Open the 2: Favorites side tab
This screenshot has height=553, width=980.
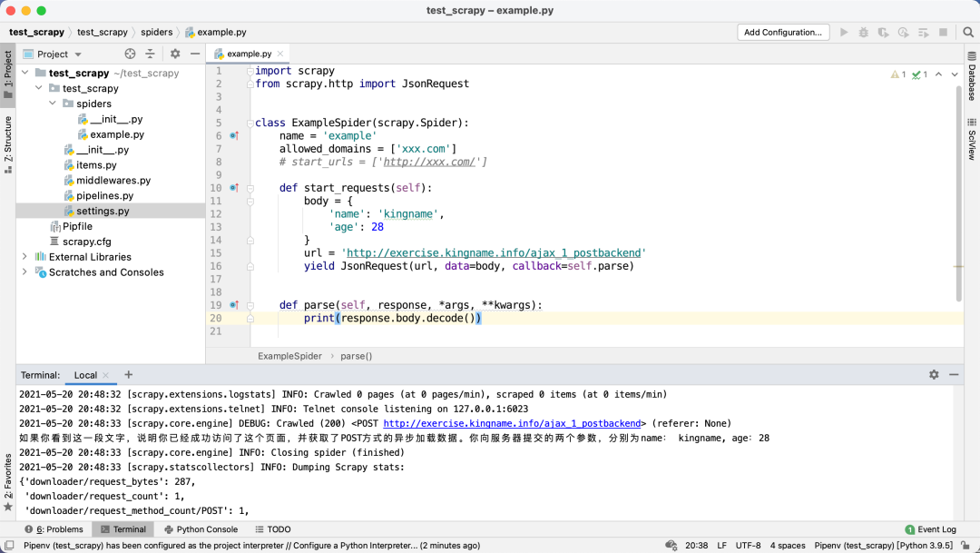pyautogui.click(x=7, y=481)
